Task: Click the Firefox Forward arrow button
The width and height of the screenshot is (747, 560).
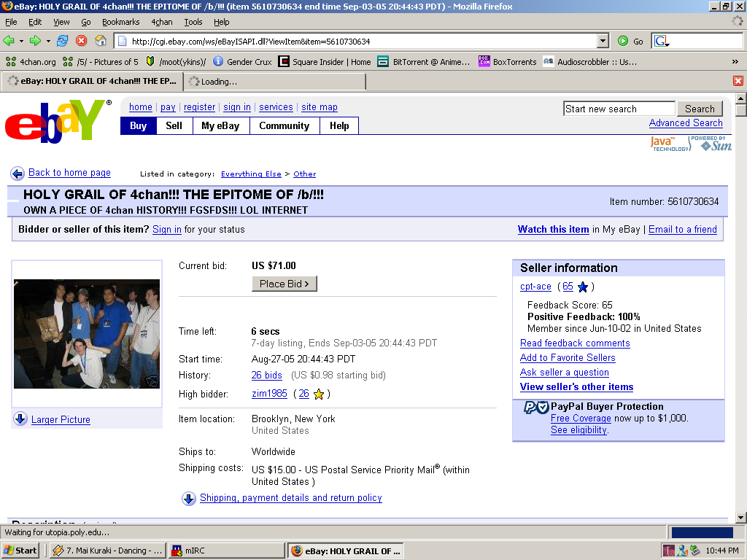Action: coord(35,41)
